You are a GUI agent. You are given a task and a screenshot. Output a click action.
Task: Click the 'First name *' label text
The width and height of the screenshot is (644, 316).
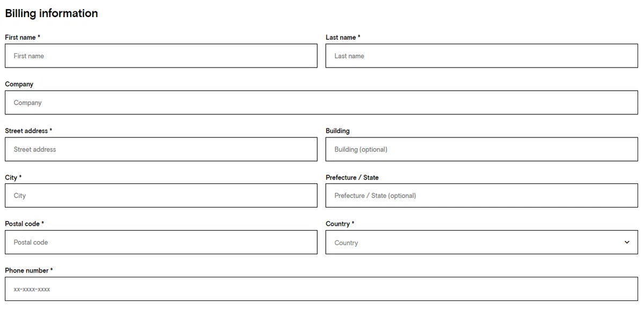(23, 38)
